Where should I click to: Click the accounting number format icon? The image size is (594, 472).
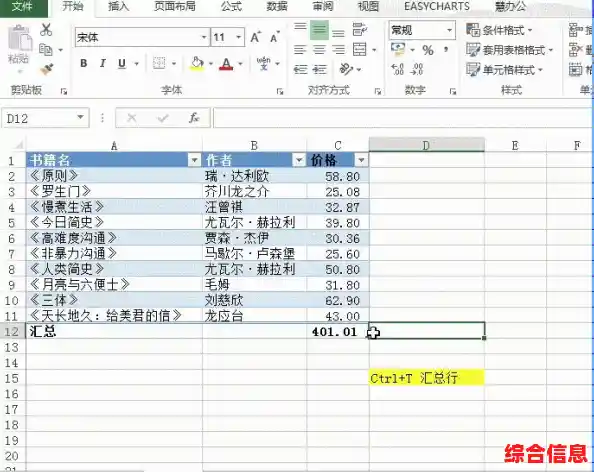(x=398, y=50)
